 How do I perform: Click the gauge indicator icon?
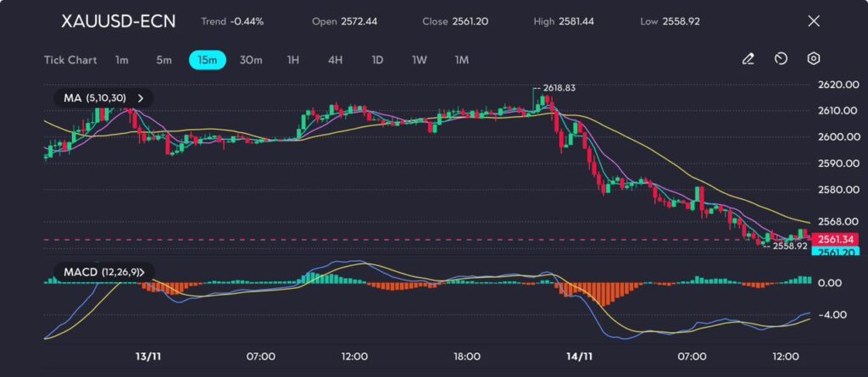point(781,59)
